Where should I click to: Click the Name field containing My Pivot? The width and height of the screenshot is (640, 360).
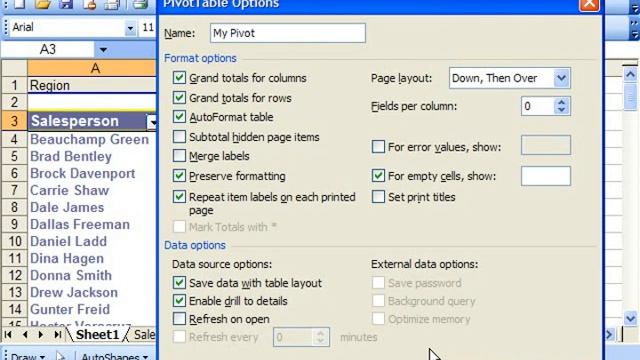tap(288, 33)
